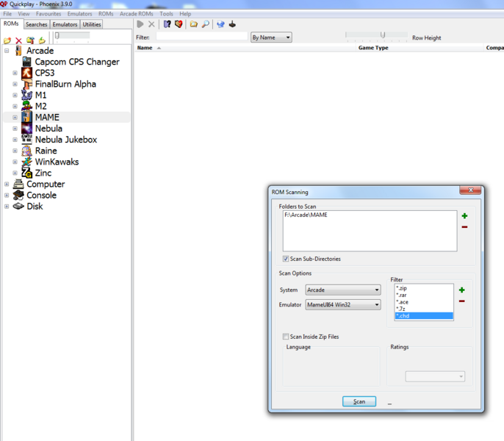
Task: Click the joystick icon in the toolbar
Action: tap(232, 24)
